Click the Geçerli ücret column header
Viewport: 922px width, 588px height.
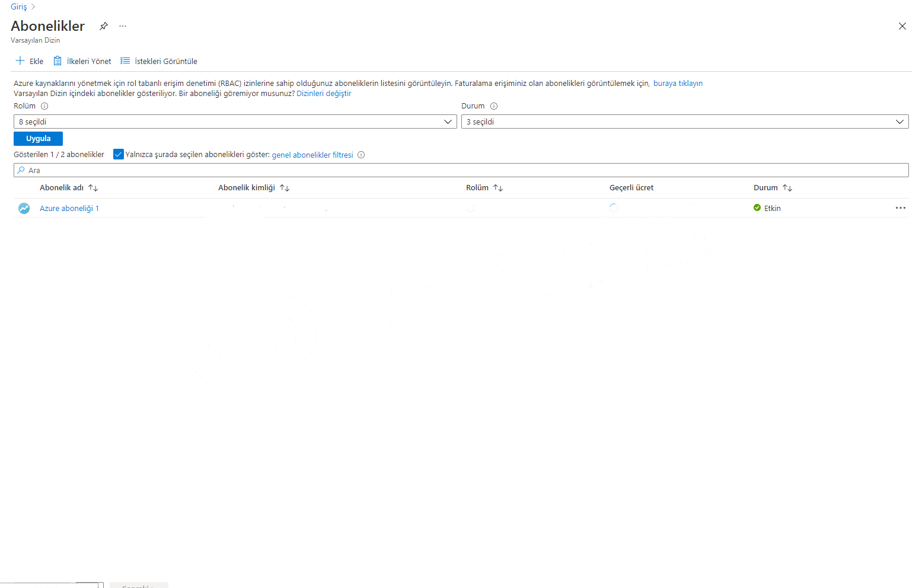click(631, 188)
